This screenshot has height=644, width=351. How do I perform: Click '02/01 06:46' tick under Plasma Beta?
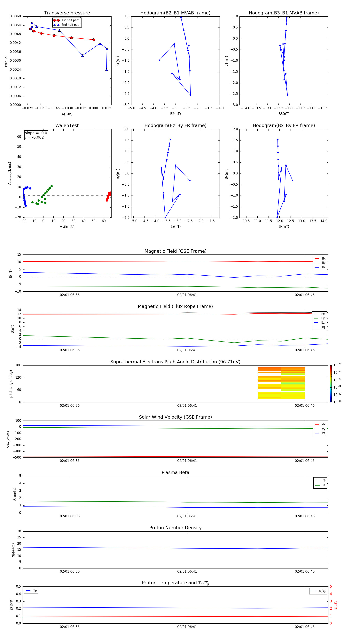point(305,516)
